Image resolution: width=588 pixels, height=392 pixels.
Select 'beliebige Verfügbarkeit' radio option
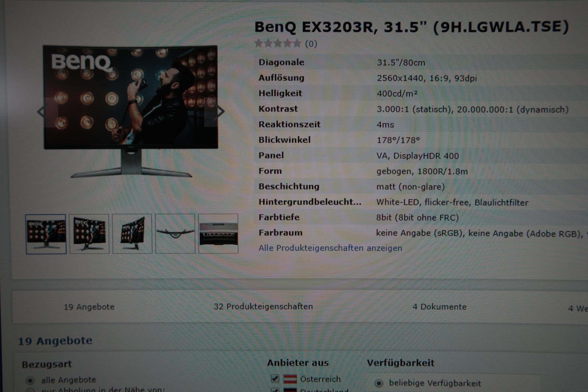coord(379,383)
